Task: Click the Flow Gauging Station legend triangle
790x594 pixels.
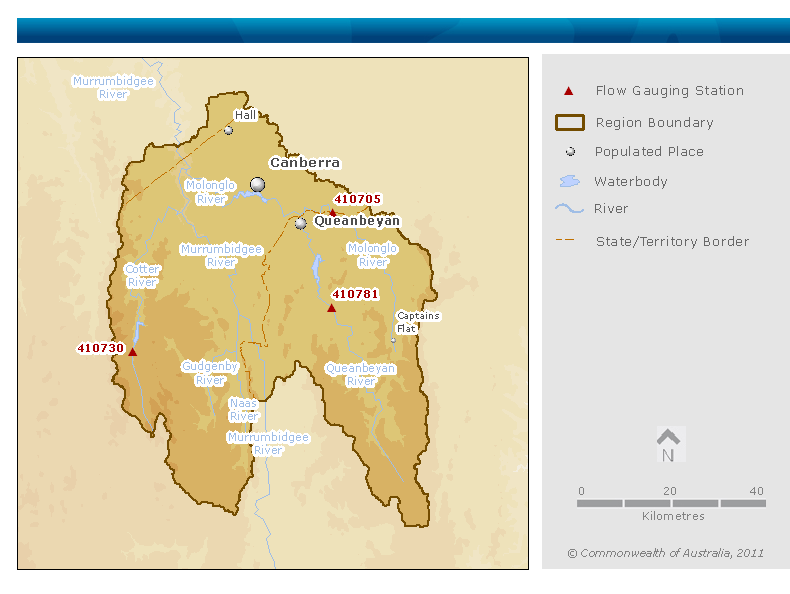Action: [569, 91]
